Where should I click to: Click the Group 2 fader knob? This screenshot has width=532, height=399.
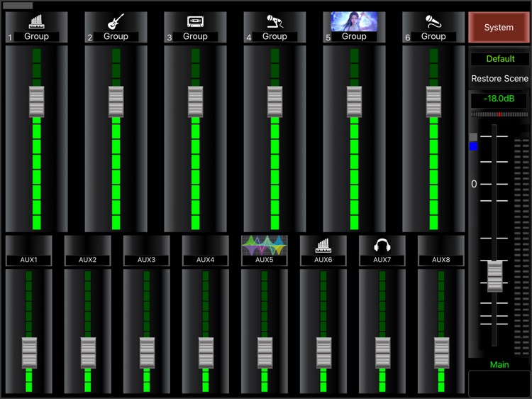coord(116,102)
